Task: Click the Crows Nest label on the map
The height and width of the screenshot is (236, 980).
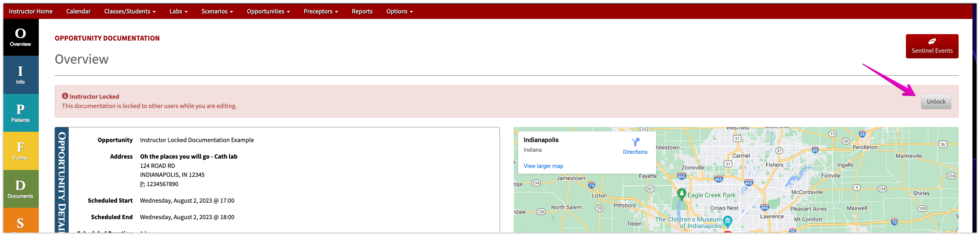Action: [723, 208]
